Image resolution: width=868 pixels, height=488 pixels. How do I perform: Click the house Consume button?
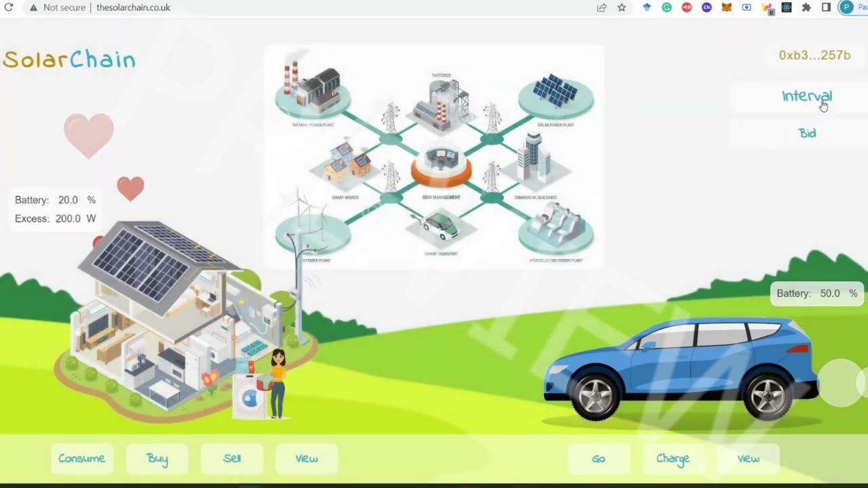tap(81, 459)
